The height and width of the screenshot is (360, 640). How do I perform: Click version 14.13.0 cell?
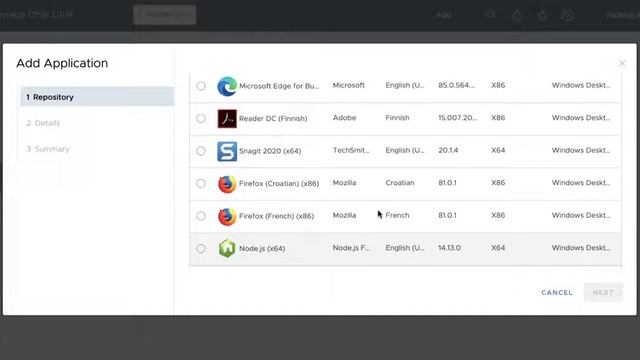point(449,248)
